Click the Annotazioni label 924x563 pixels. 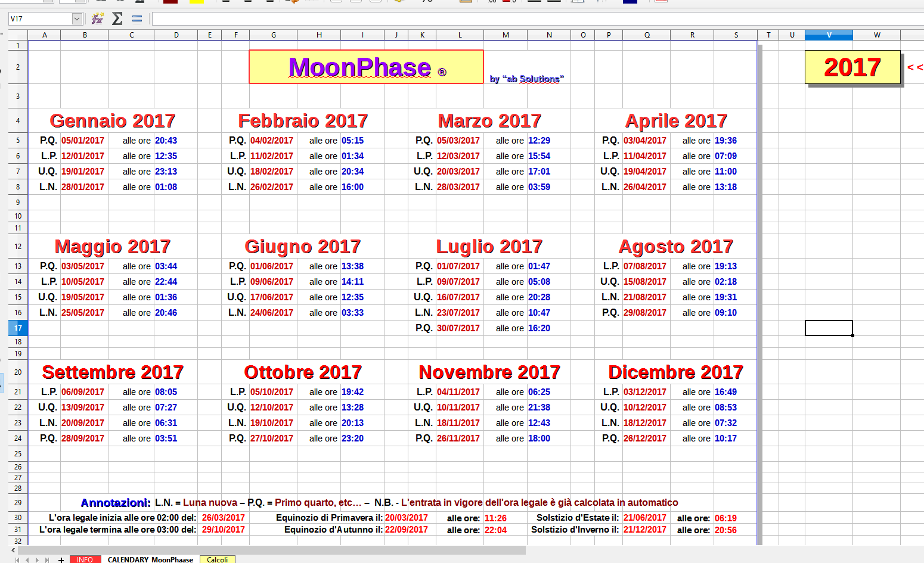[x=116, y=503]
